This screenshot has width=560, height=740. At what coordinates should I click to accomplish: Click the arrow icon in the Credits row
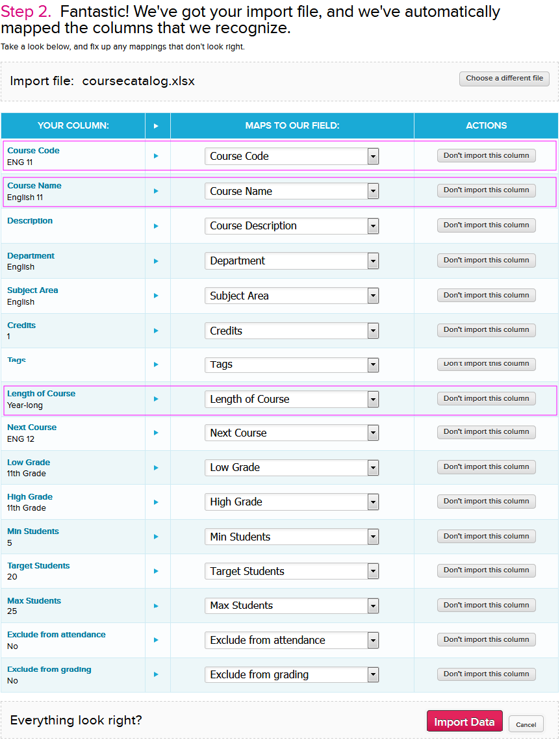(x=156, y=331)
